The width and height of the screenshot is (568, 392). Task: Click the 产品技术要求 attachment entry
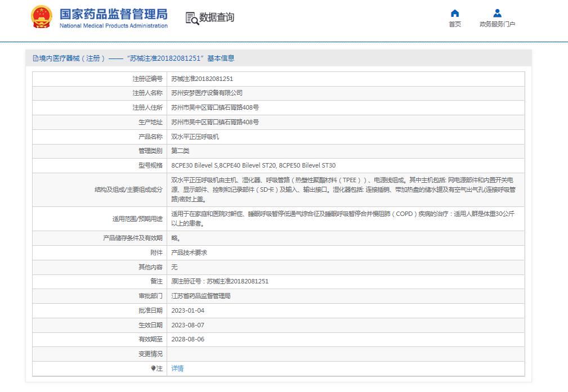pos(189,253)
